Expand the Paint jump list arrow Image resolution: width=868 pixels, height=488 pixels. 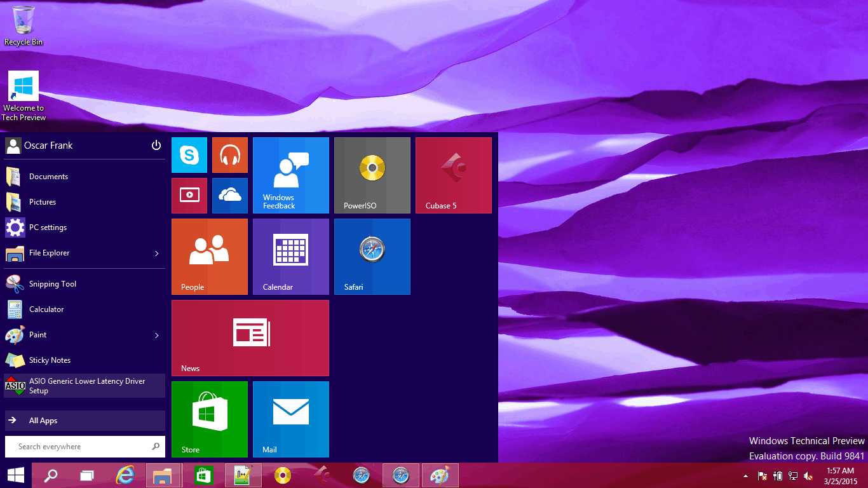click(x=157, y=335)
